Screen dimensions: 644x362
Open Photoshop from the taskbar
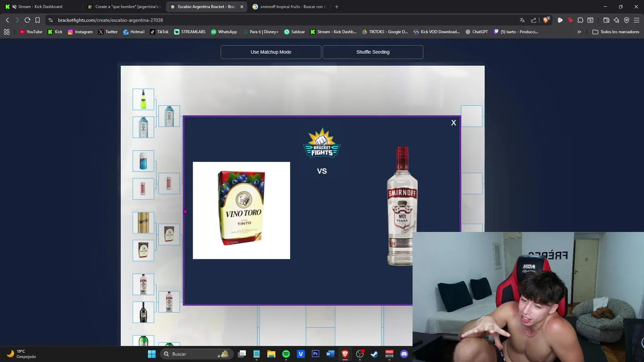click(x=315, y=354)
